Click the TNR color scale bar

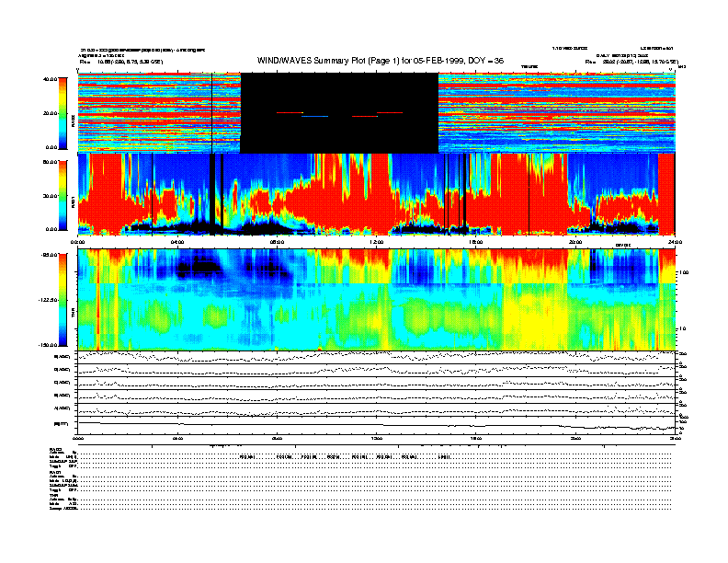click(x=63, y=300)
